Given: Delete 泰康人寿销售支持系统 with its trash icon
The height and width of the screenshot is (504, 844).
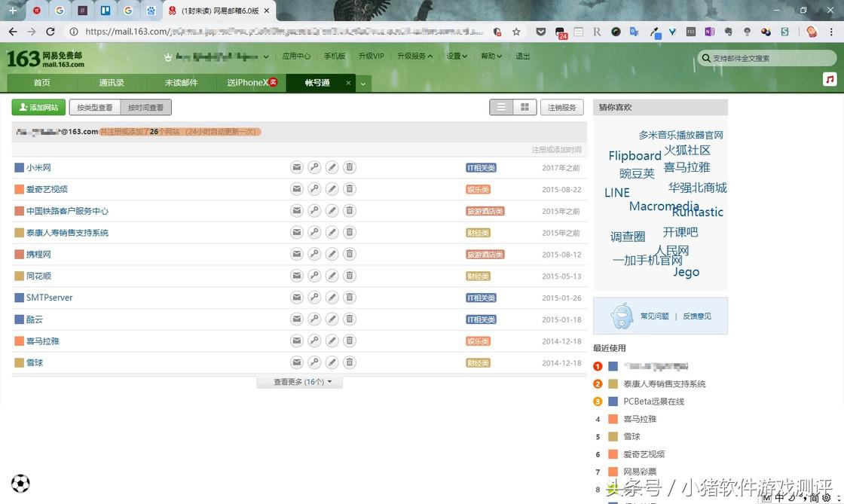Looking at the screenshot, I should 350,232.
